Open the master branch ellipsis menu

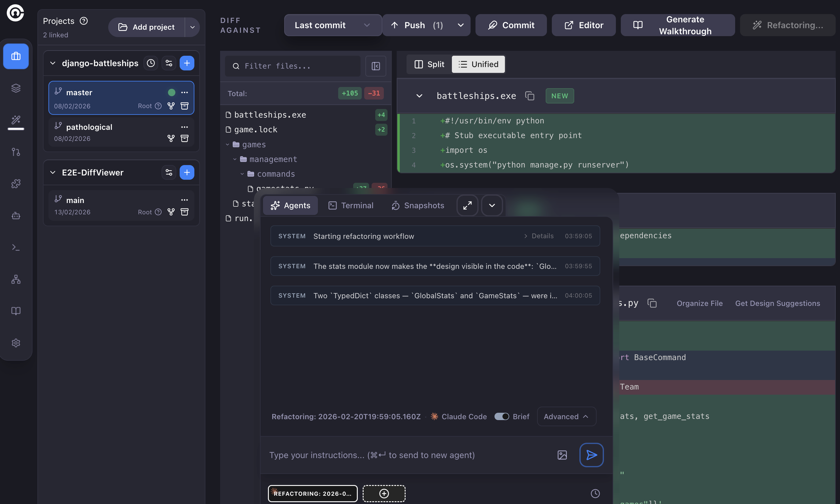point(185,92)
